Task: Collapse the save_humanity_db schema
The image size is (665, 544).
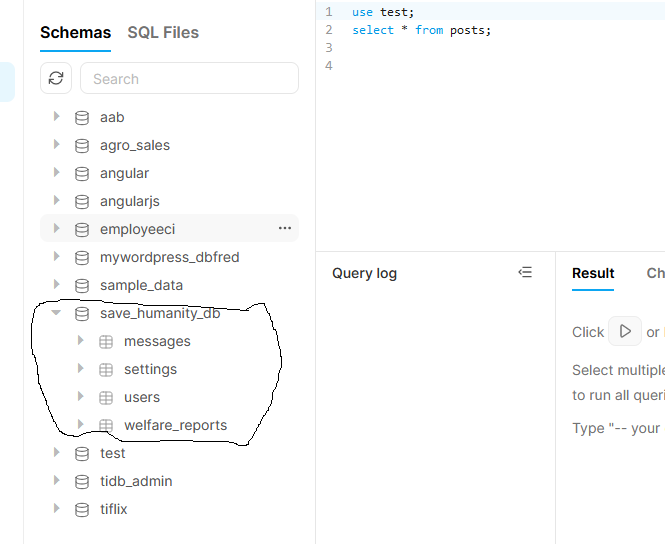Action: click(x=57, y=313)
